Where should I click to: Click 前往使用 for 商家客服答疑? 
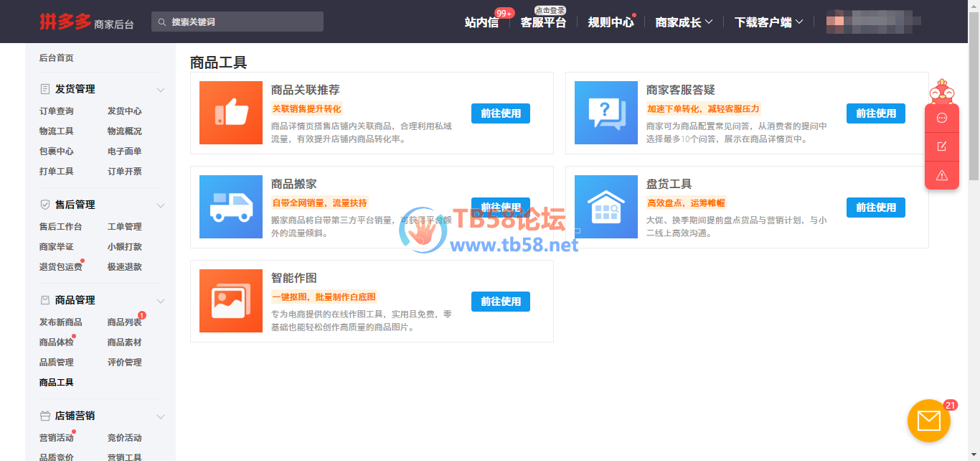tap(876, 113)
